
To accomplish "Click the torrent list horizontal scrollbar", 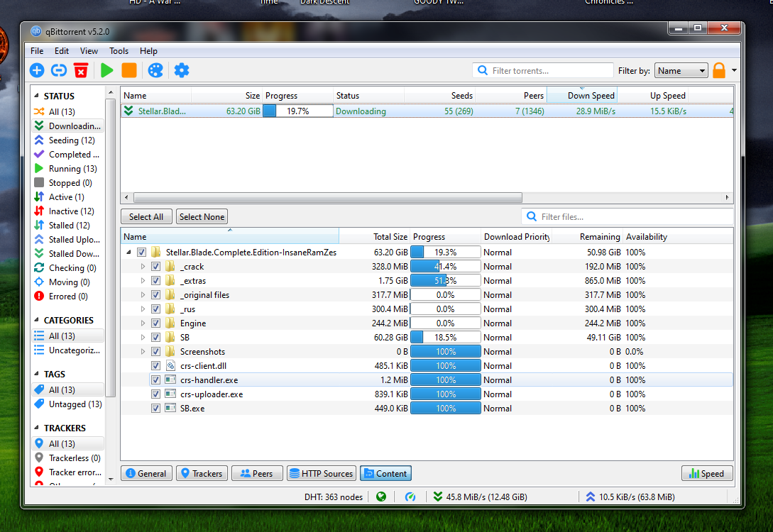I will point(328,197).
